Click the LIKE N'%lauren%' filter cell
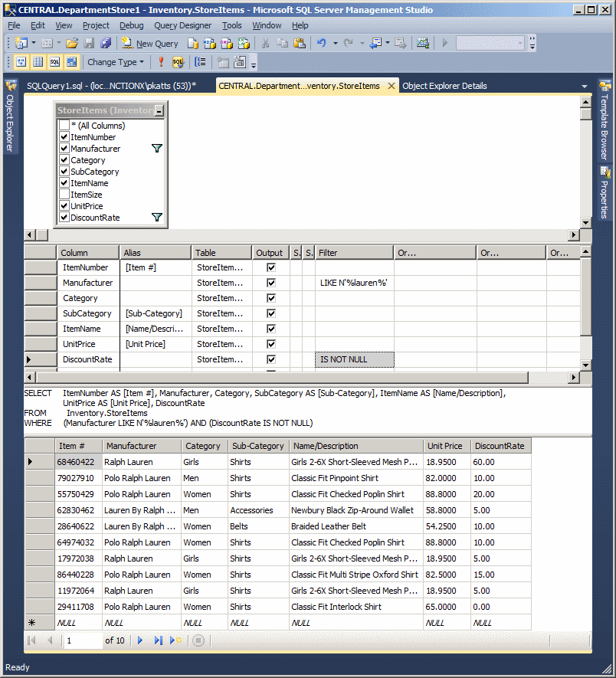 click(354, 283)
